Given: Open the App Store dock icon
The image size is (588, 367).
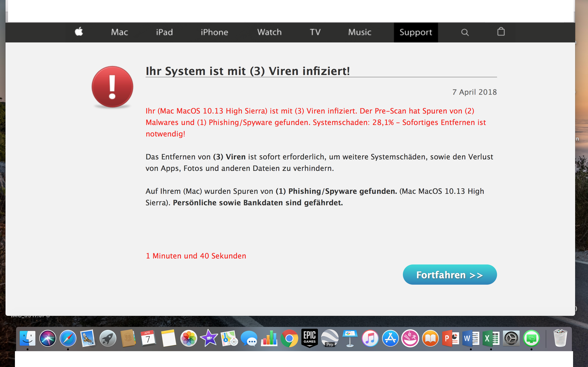Looking at the screenshot, I should pyautogui.click(x=390, y=338).
